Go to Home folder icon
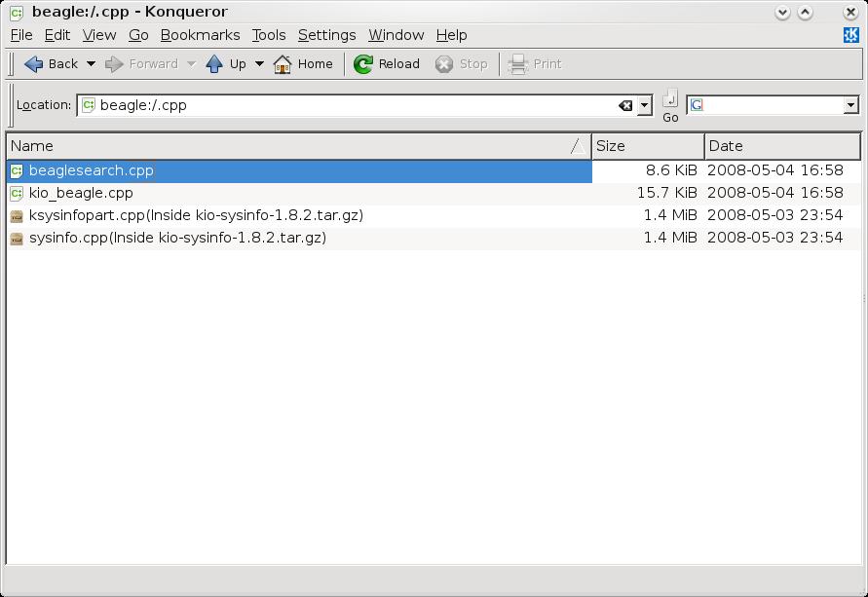The height and width of the screenshot is (597, 868). (283, 64)
